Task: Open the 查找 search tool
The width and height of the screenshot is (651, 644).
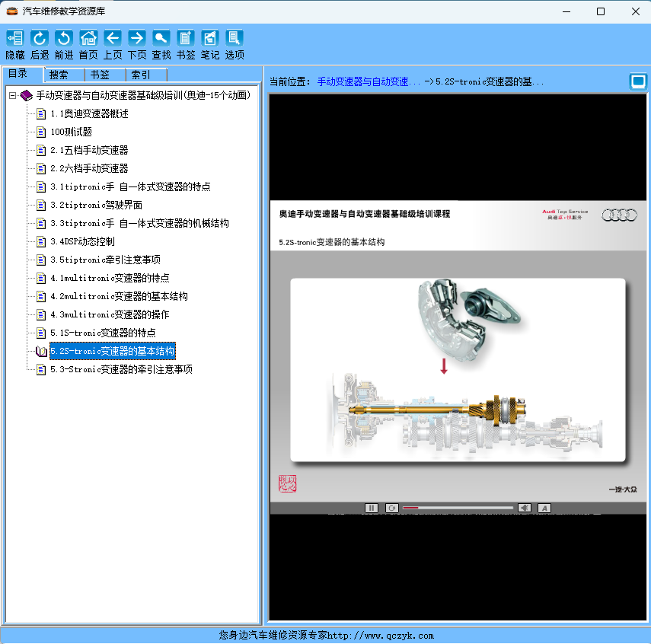Action: (x=161, y=38)
